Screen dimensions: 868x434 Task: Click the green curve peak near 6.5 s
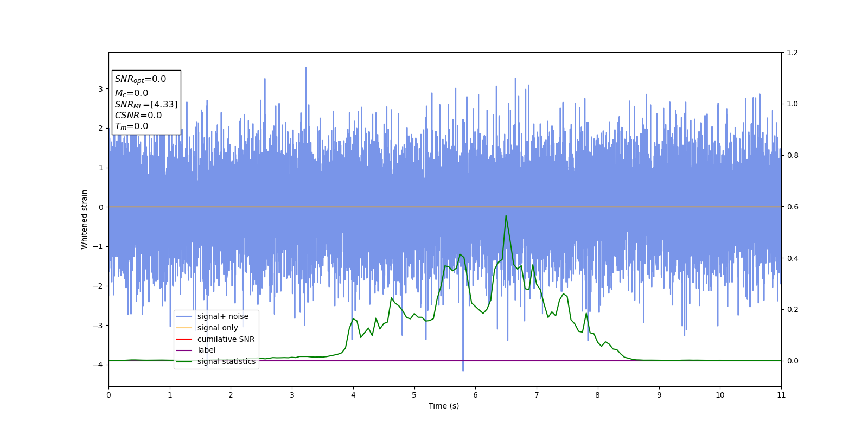[x=506, y=215]
